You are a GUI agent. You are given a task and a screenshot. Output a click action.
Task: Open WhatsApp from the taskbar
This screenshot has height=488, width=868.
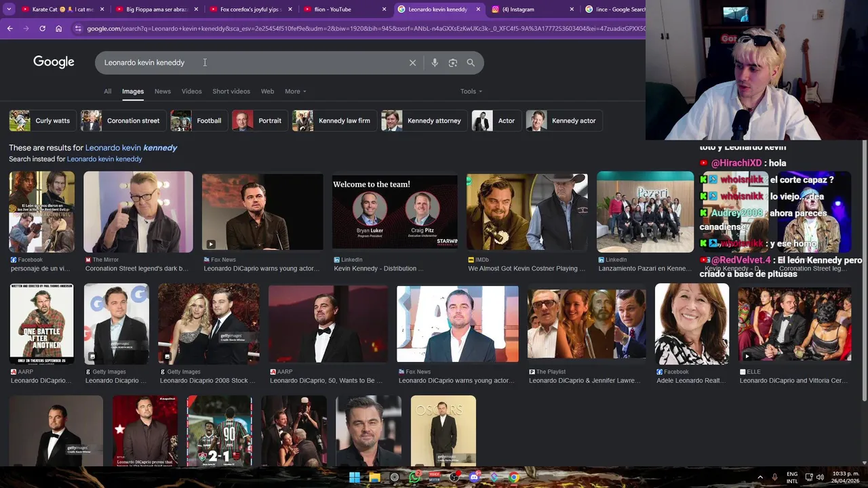click(x=414, y=477)
